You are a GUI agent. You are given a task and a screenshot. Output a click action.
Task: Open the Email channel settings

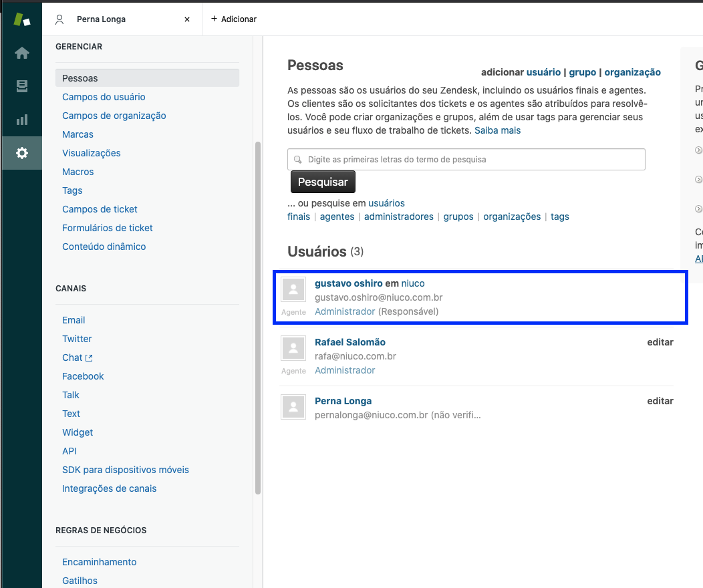click(74, 320)
